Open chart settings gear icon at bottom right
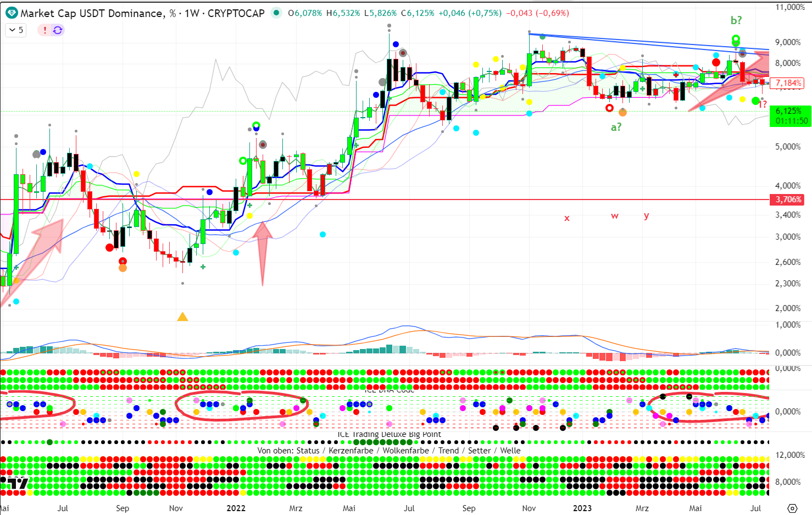 point(792,508)
